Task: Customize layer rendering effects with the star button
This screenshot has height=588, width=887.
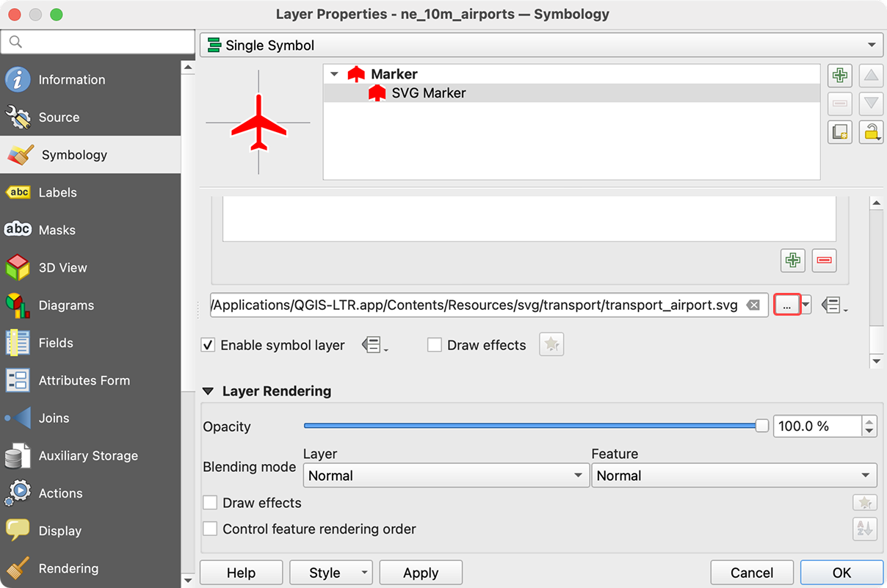Action: point(865,503)
